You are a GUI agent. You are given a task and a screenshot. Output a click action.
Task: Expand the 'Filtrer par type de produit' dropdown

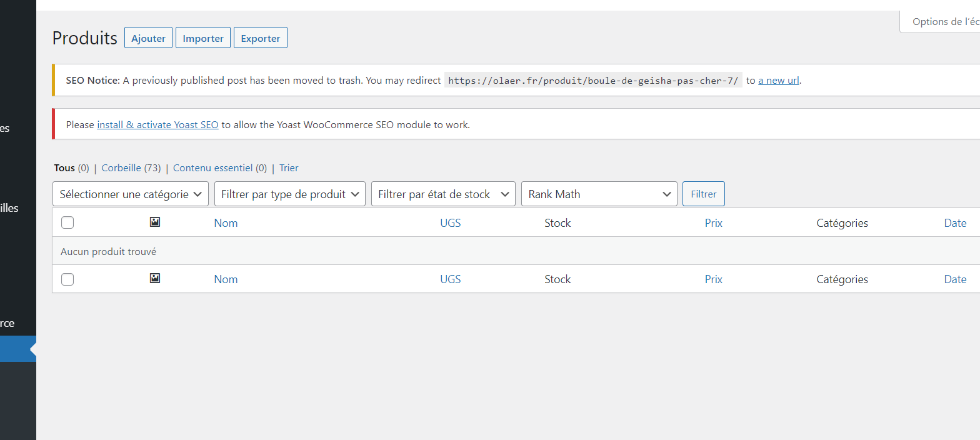click(290, 194)
